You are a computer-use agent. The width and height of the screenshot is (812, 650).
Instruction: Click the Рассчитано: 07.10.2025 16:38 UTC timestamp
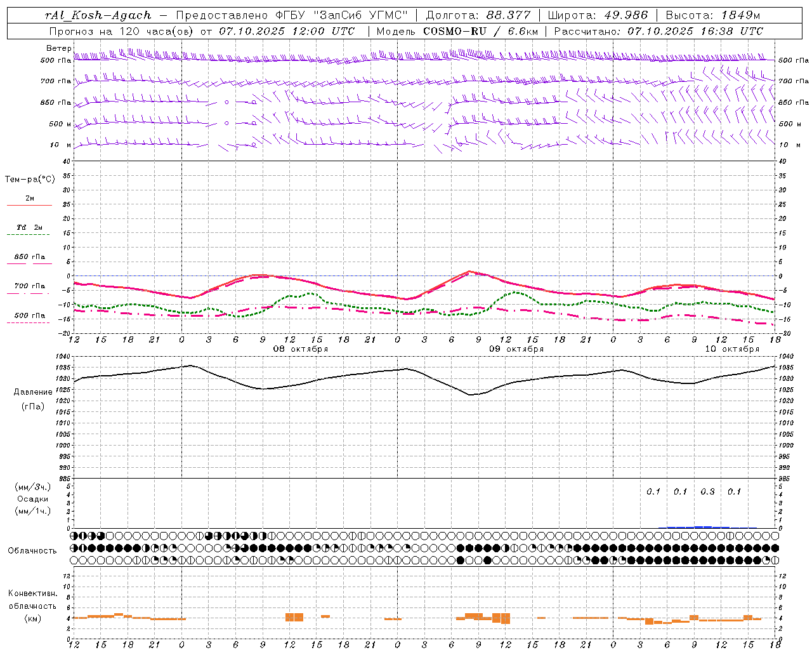coord(658,31)
